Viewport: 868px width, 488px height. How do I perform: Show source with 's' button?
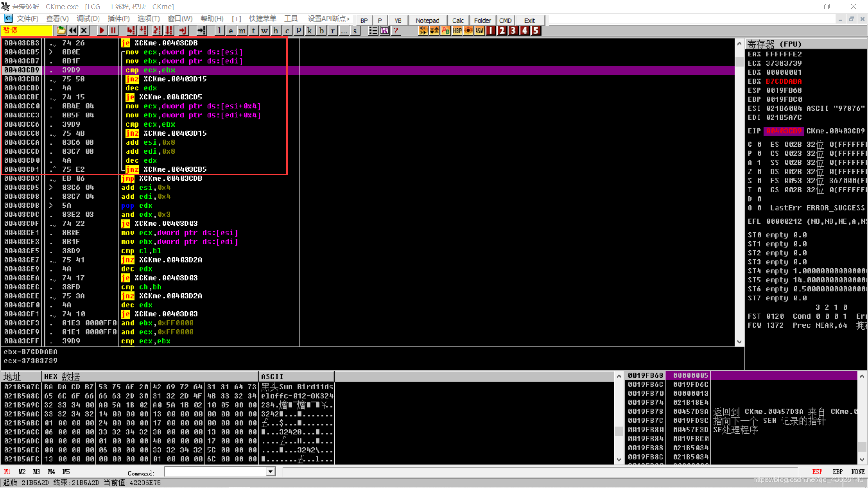click(x=355, y=30)
